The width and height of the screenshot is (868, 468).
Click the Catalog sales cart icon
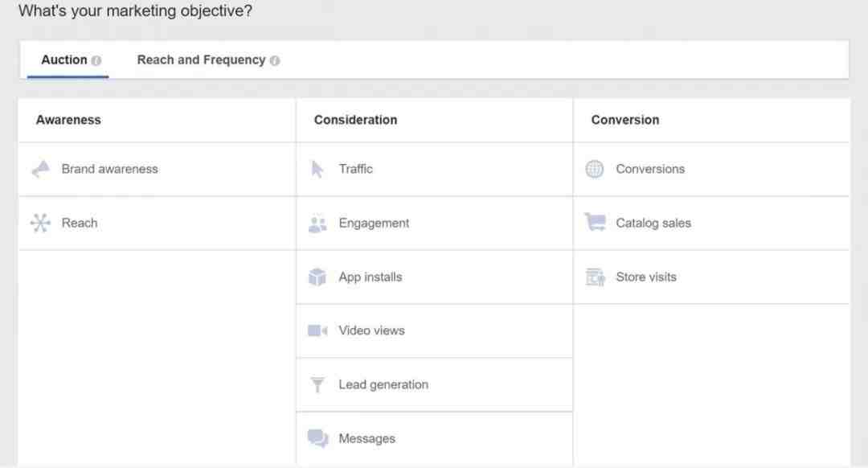click(595, 224)
